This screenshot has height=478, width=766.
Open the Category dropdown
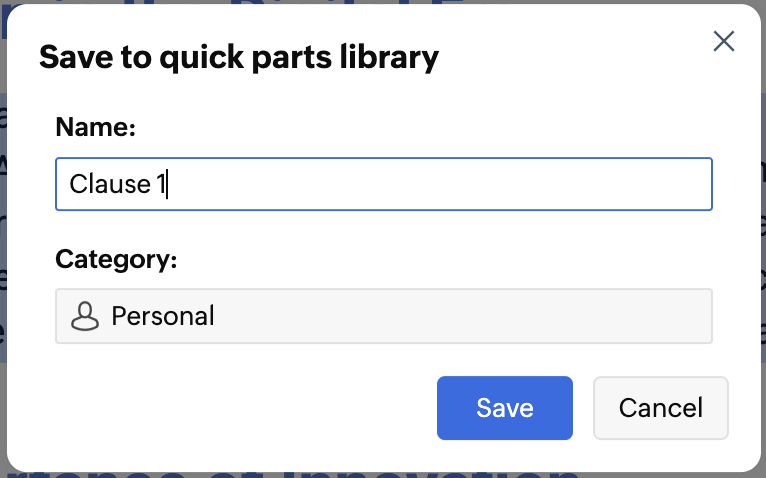(383, 317)
